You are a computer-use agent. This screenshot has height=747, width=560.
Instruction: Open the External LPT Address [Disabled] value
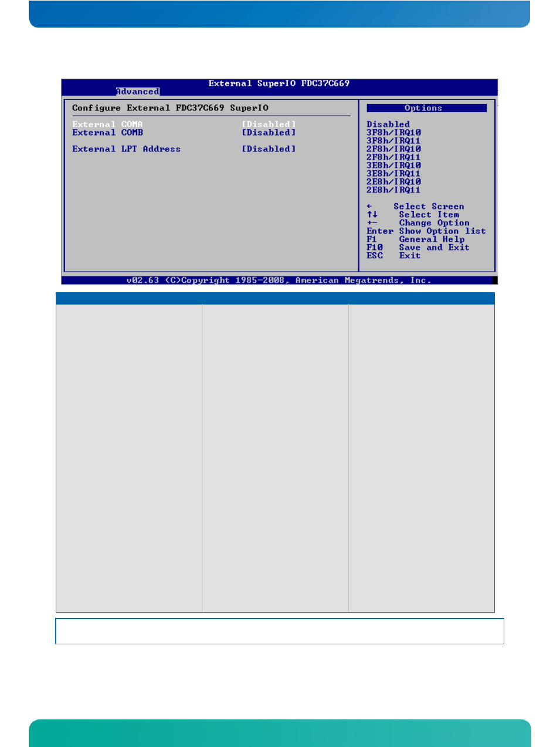click(269, 149)
